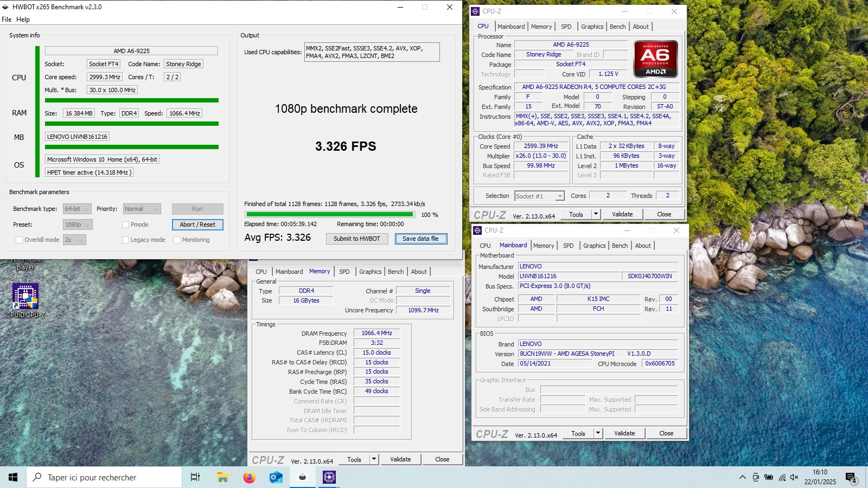
Task: Enable the Overkill mode checkbox
Action: (19, 240)
